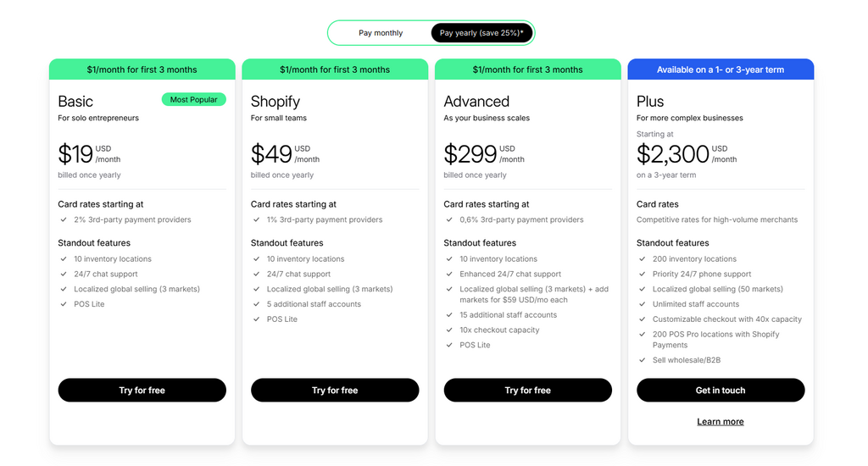The width and height of the screenshot is (868, 466).
Task: Click checkmark next to 200 inventory locations
Action: (x=643, y=259)
